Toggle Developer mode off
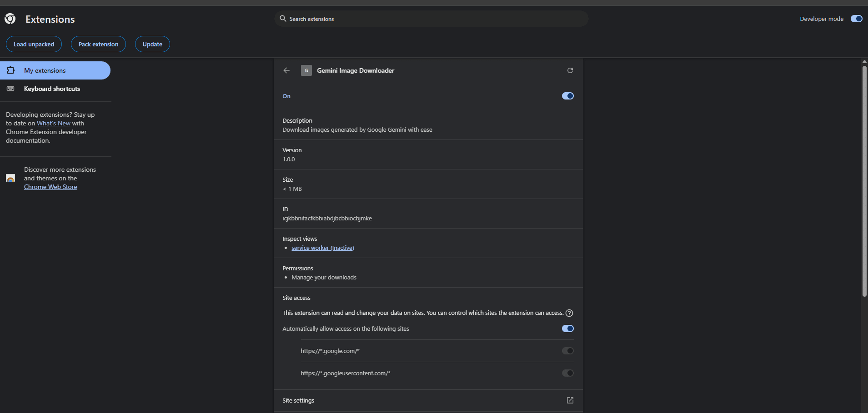 [857, 19]
